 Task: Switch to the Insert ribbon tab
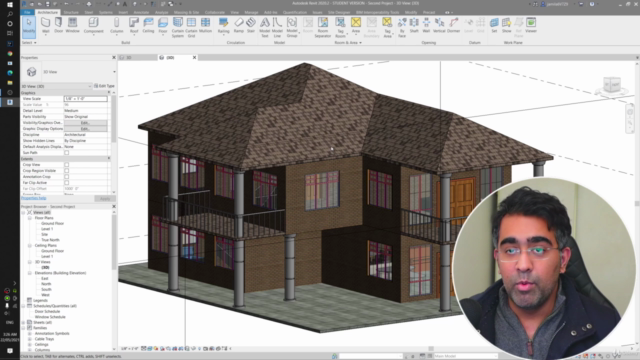[123, 12]
